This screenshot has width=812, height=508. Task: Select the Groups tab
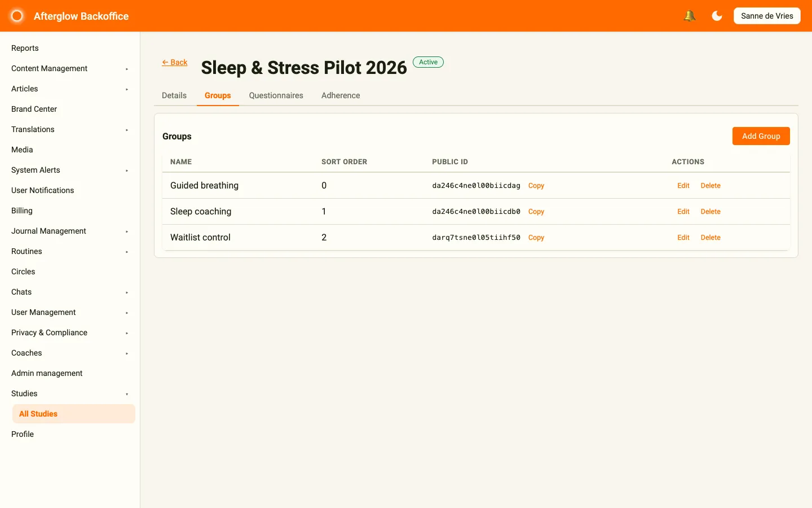[218, 95]
